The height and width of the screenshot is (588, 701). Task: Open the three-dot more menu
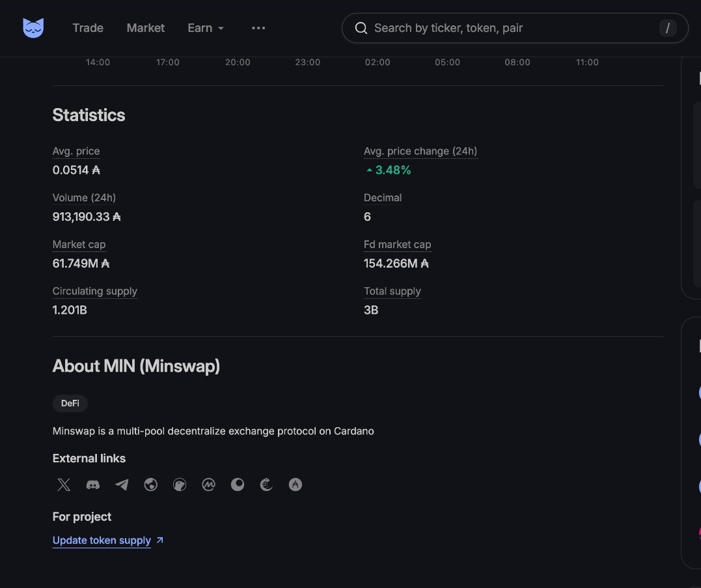258,28
